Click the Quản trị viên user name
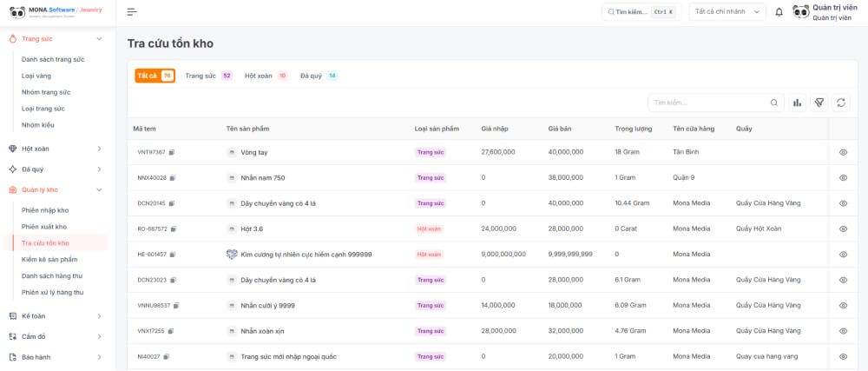868x371 pixels. tap(835, 7)
